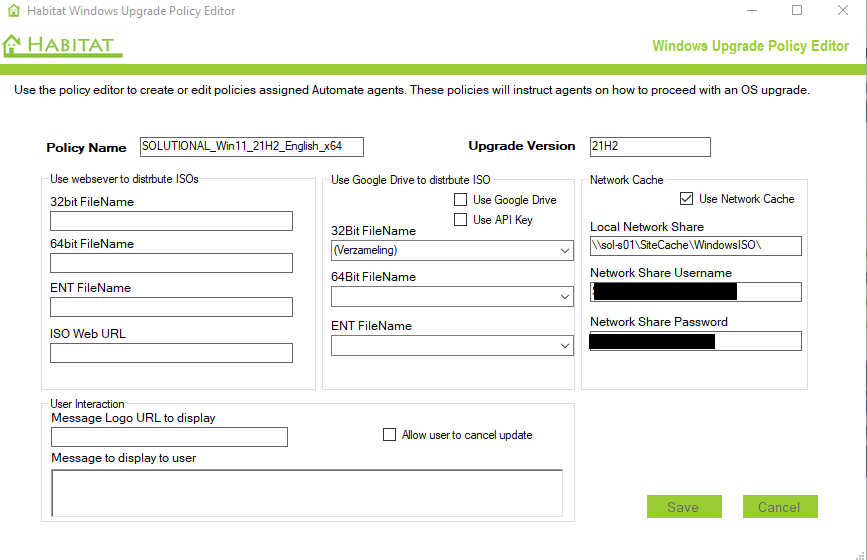The image size is (867, 560).
Task: Click the Upgrade Version field
Action: [650, 146]
